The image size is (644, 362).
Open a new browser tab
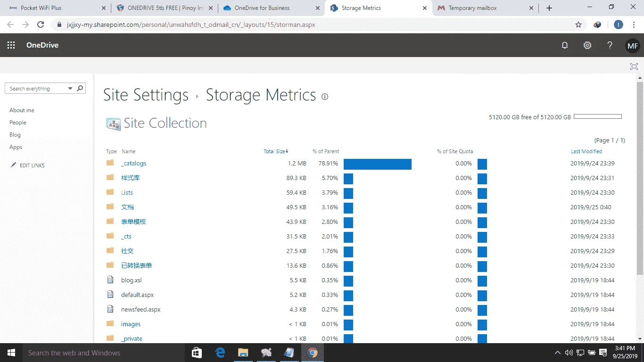click(x=549, y=8)
